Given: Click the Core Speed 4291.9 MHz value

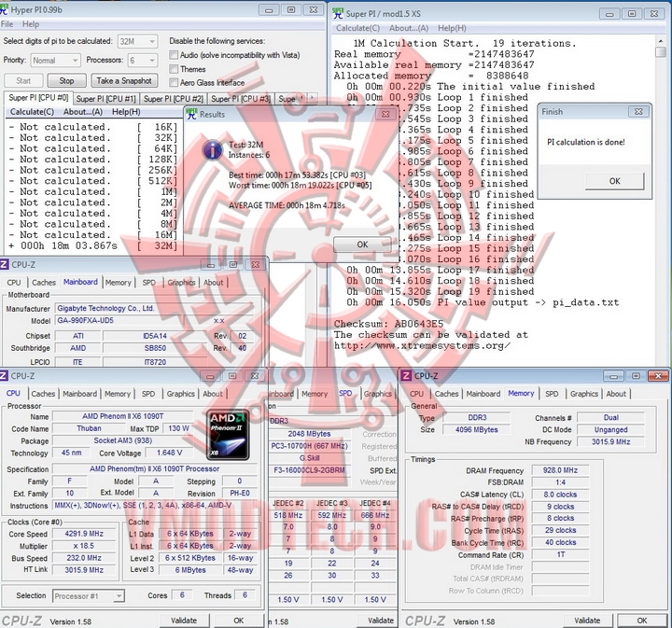Looking at the screenshot, I should click(84, 534).
